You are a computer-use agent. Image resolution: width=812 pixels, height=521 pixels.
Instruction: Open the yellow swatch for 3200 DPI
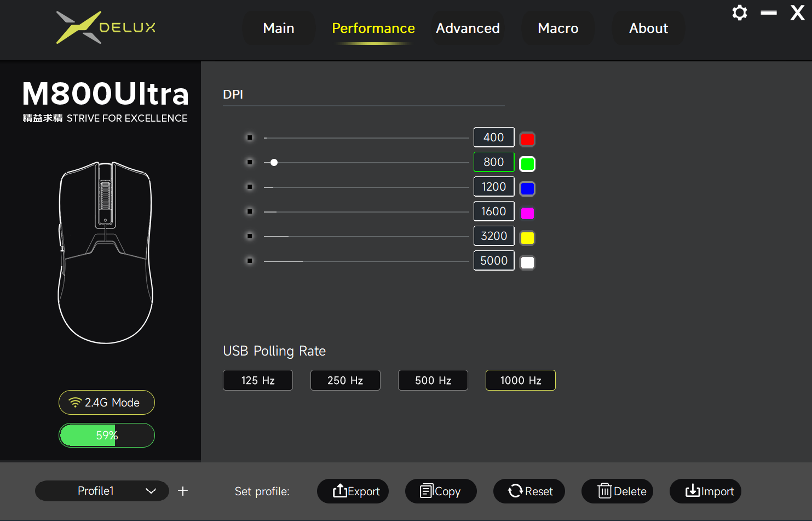[x=527, y=238]
